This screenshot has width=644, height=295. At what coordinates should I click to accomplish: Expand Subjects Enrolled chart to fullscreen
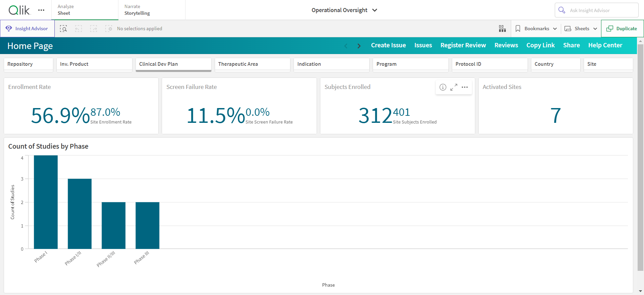pos(454,87)
